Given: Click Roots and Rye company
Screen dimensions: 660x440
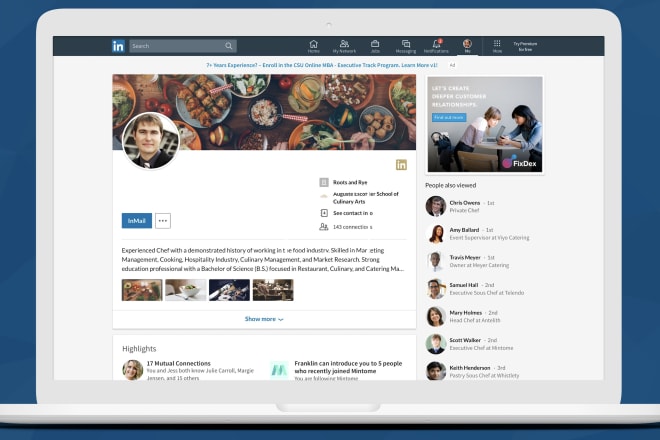Looking at the screenshot, I should pyautogui.click(x=350, y=182).
